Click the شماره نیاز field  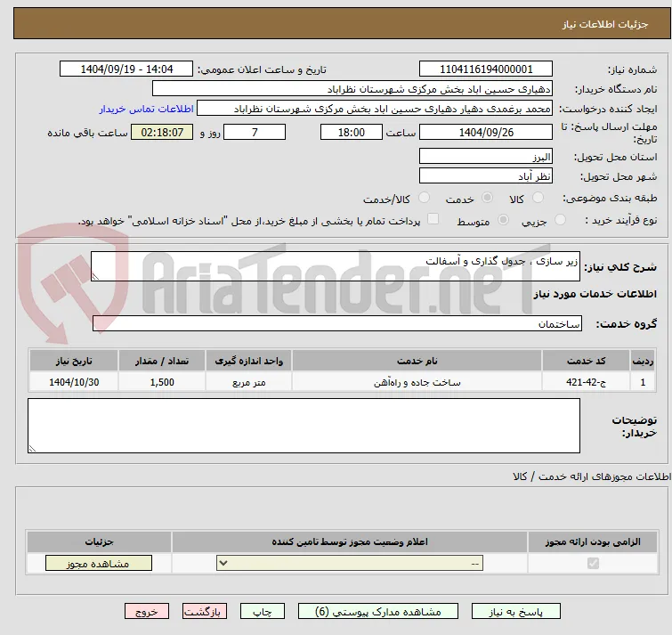[x=486, y=69]
